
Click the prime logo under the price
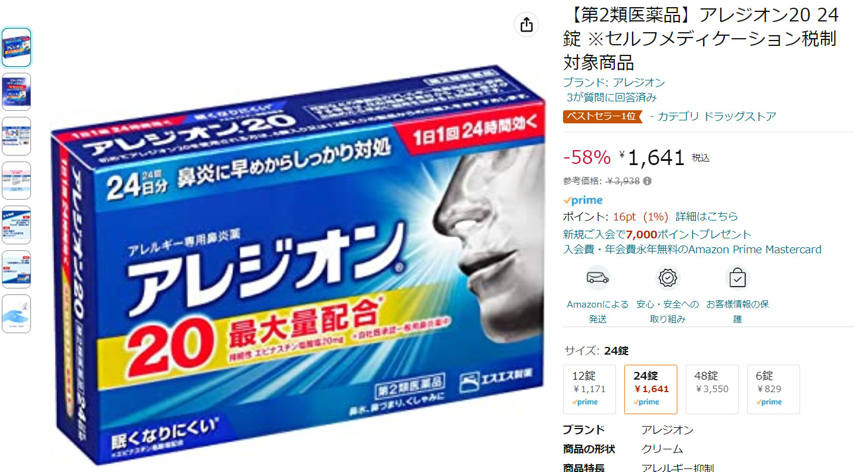coord(583,200)
